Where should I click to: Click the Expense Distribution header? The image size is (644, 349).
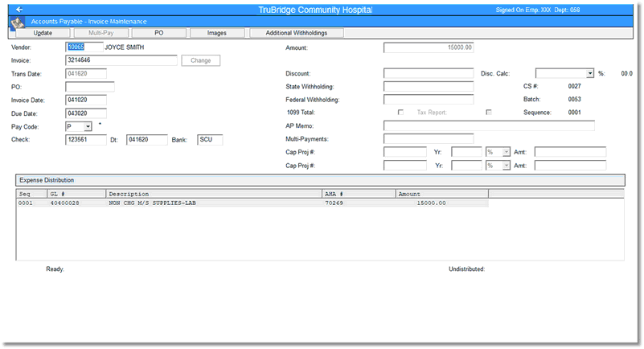pyautogui.click(x=320, y=180)
